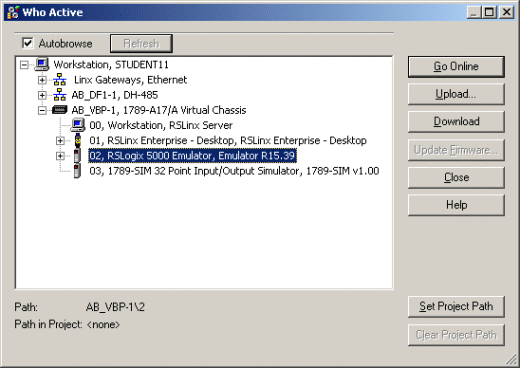
Task: Minimize the Who Active window
Action: 474,12
